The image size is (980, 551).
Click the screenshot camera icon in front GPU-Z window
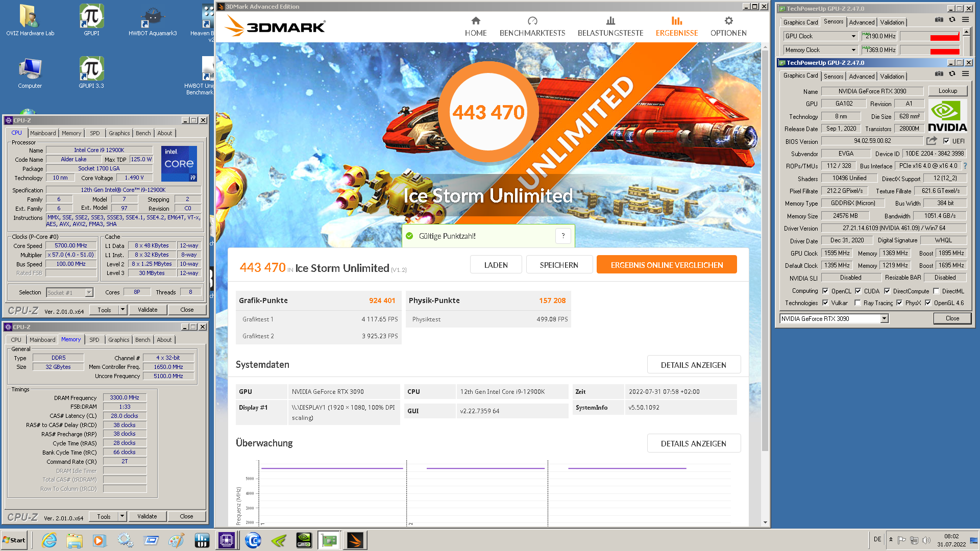click(939, 74)
